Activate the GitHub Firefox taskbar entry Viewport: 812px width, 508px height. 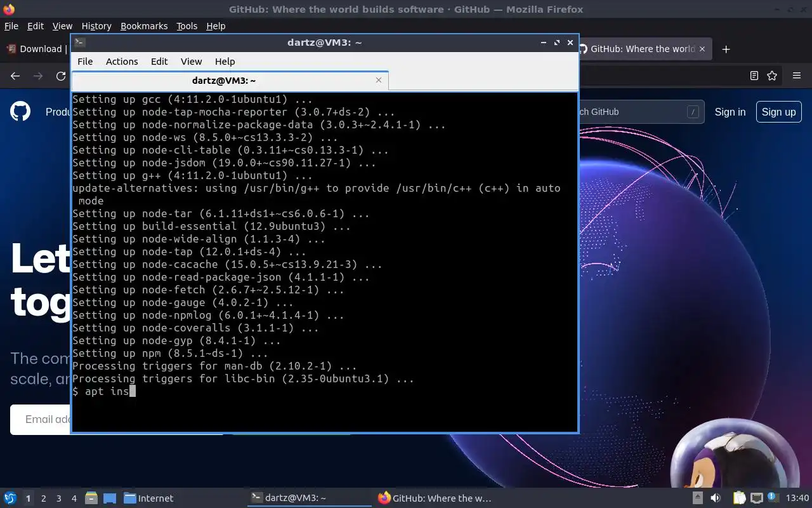click(438, 498)
